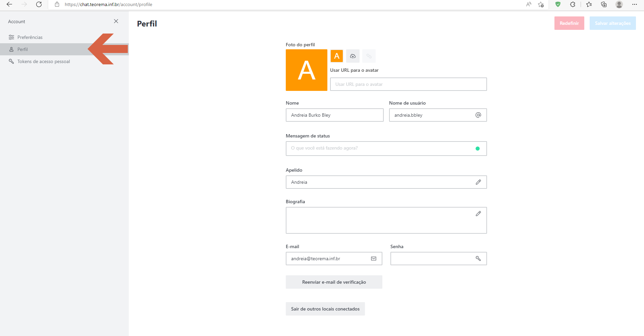This screenshot has width=644, height=336.
Task: Click the person icon beside Perfil
Action: pyautogui.click(x=11, y=49)
